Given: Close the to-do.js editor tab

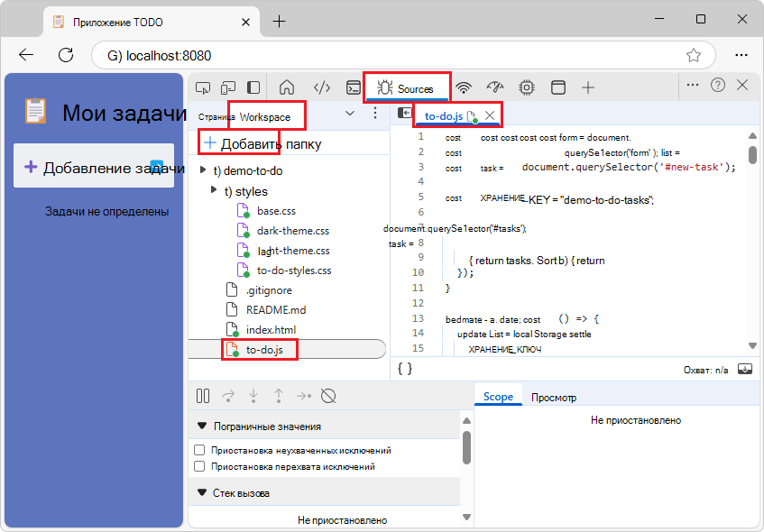Looking at the screenshot, I should [490, 115].
